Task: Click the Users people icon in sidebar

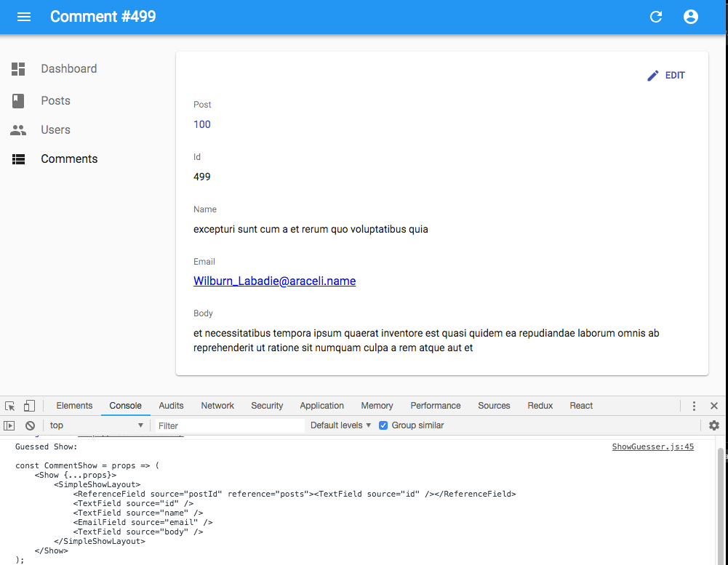Action: [18, 130]
